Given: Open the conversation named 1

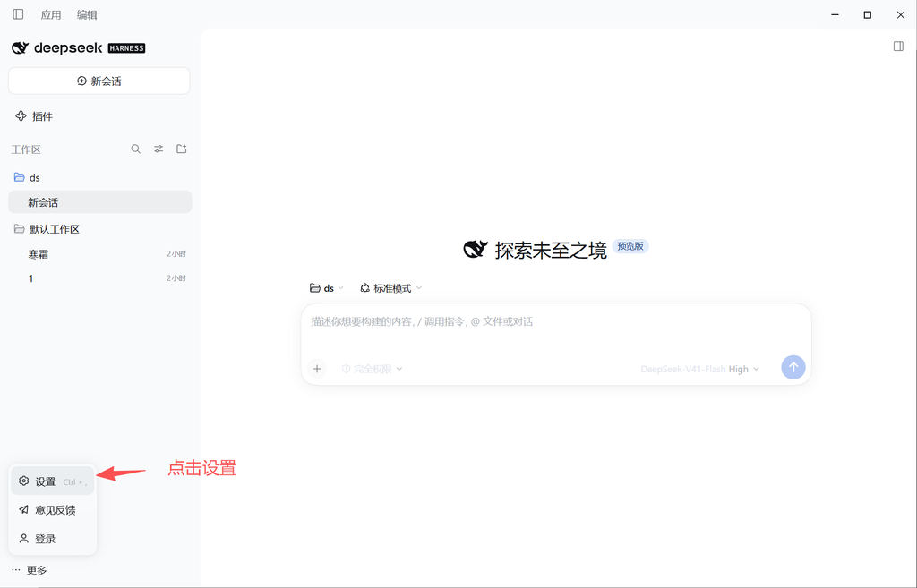Looking at the screenshot, I should click(x=100, y=278).
